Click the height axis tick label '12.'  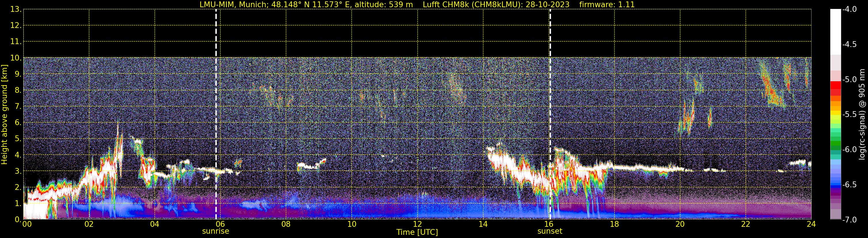coord(16,26)
